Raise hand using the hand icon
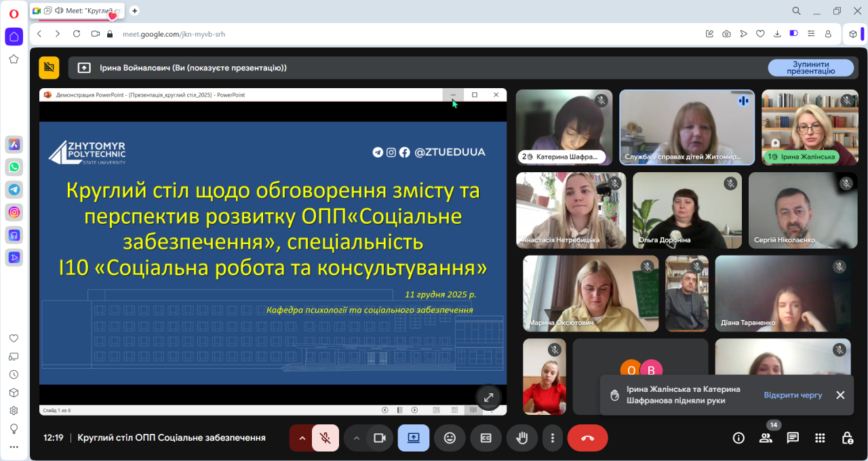 click(x=521, y=438)
